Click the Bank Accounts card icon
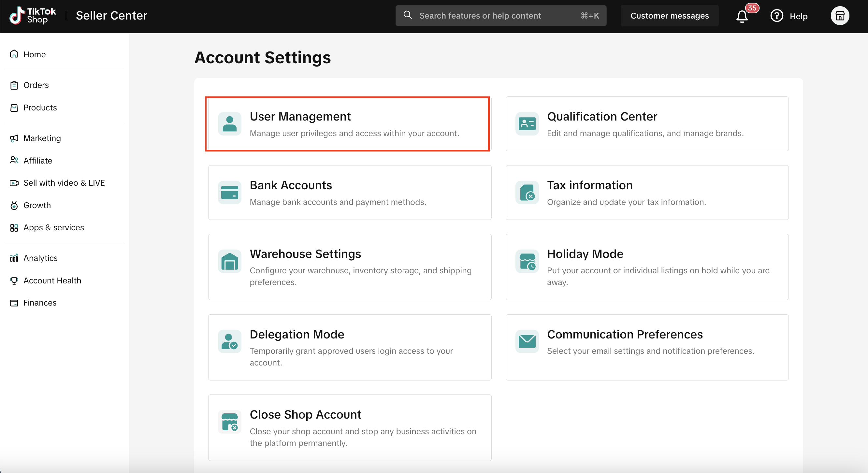Screen dimensions: 868x473 (x=229, y=193)
